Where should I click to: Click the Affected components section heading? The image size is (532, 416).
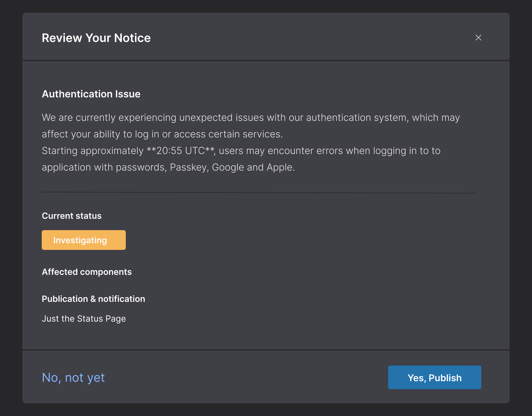point(87,272)
